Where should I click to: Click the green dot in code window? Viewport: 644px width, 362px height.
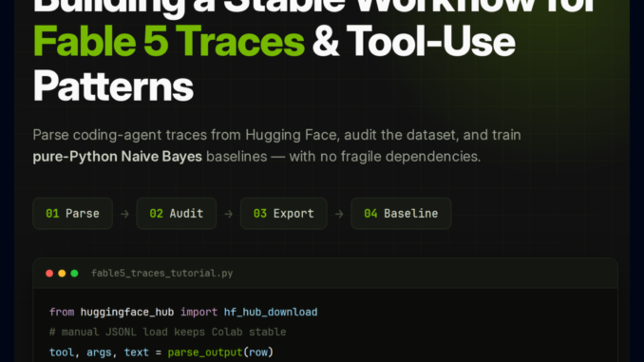coord(74,274)
